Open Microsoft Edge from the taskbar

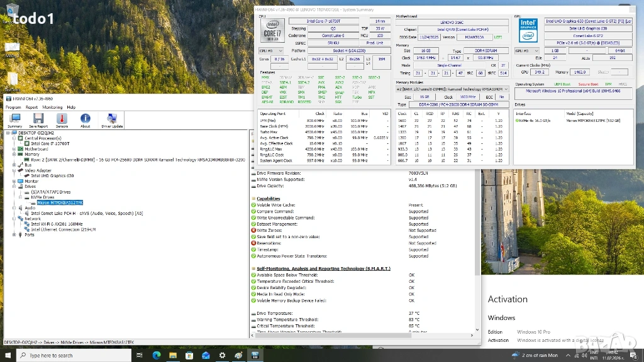157,355
